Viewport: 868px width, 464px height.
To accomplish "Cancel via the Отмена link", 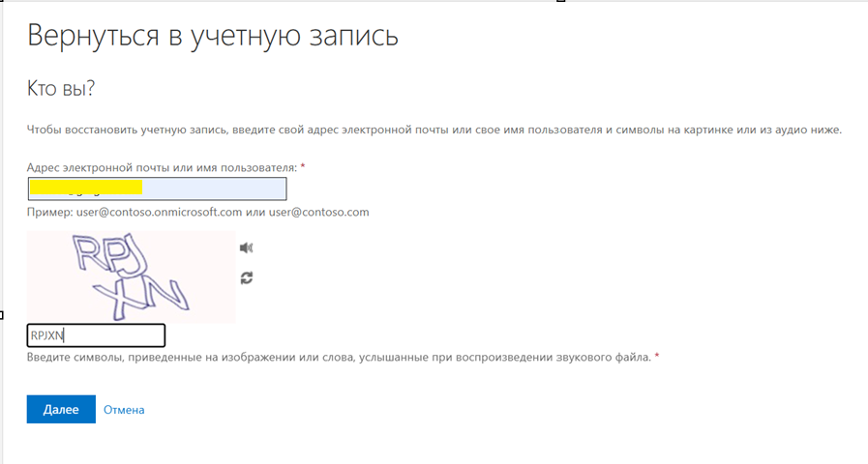I will [x=124, y=410].
